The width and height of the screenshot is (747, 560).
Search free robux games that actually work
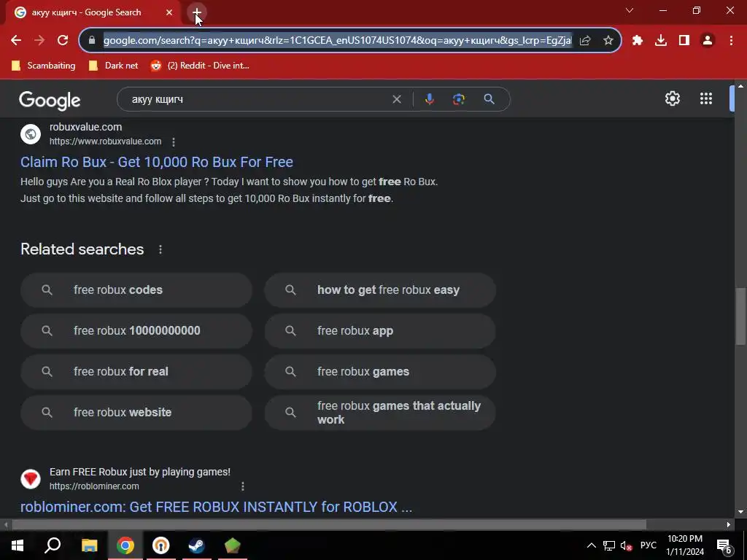coord(380,413)
